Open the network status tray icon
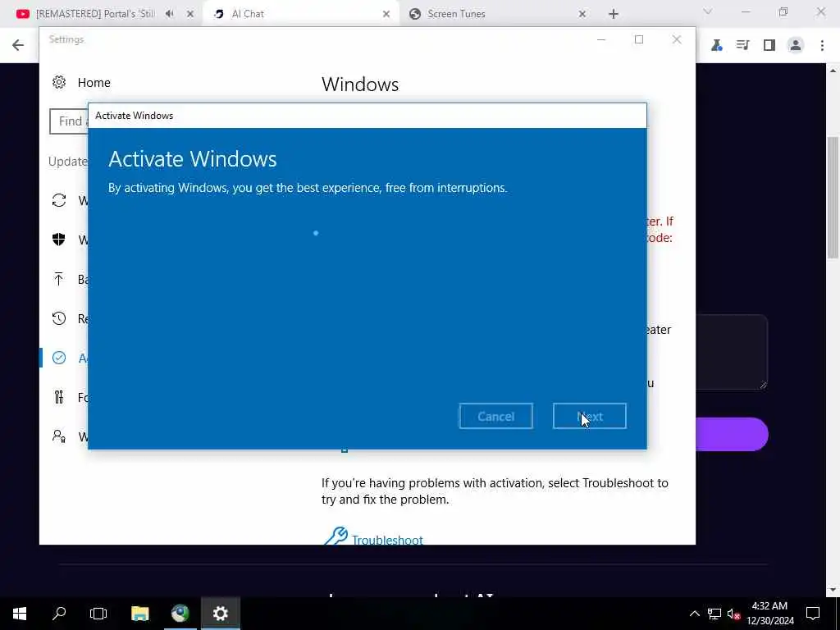 click(714, 614)
